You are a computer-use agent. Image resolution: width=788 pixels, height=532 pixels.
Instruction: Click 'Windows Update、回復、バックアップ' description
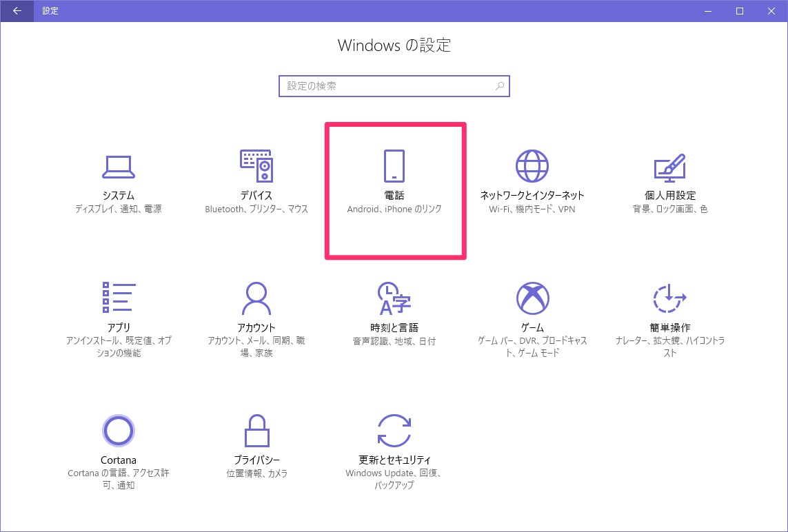tap(394, 479)
